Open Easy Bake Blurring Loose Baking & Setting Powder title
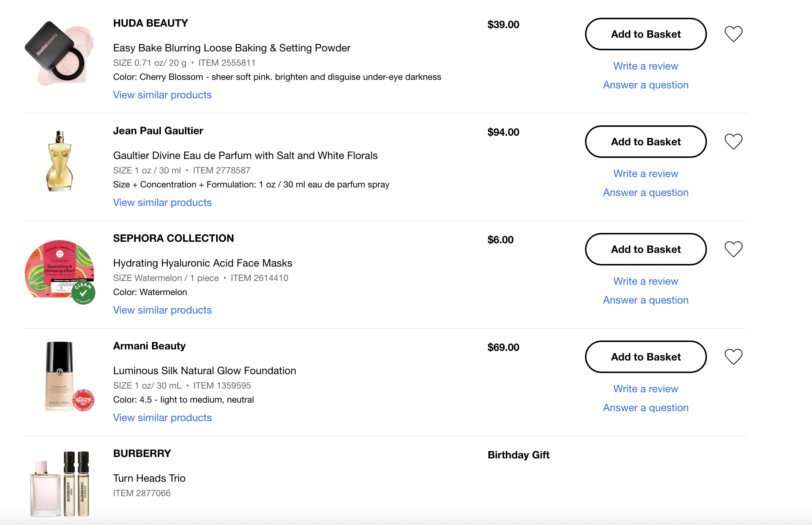The width and height of the screenshot is (812, 525). pyautogui.click(x=231, y=48)
